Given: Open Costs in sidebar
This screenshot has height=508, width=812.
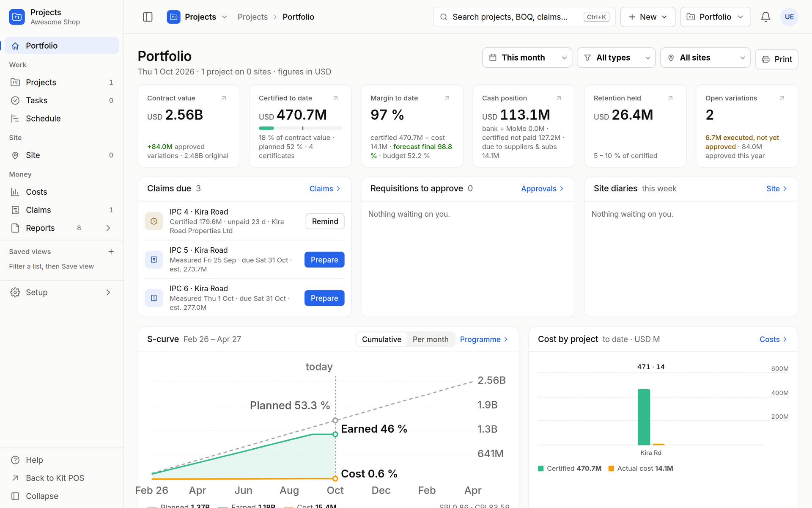Looking at the screenshot, I should pos(62,192).
